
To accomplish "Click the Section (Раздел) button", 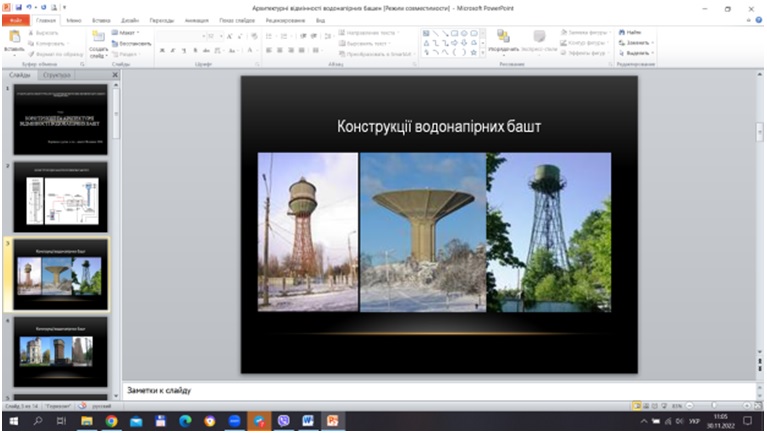I will point(126,54).
